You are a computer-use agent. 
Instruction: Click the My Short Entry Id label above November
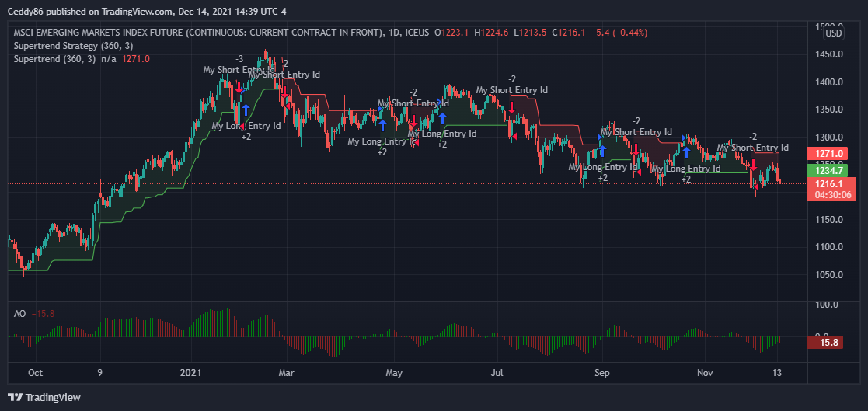pyautogui.click(x=753, y=147)
